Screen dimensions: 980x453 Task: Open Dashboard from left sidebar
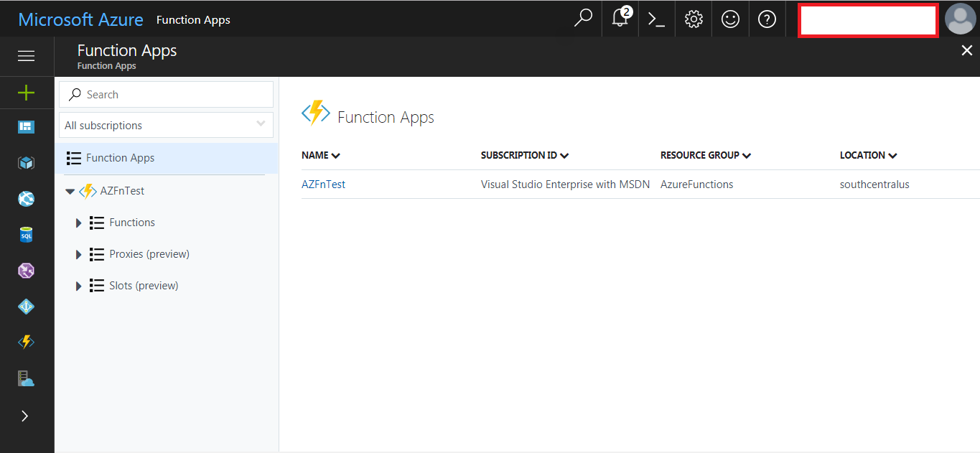tap(27, 127)
